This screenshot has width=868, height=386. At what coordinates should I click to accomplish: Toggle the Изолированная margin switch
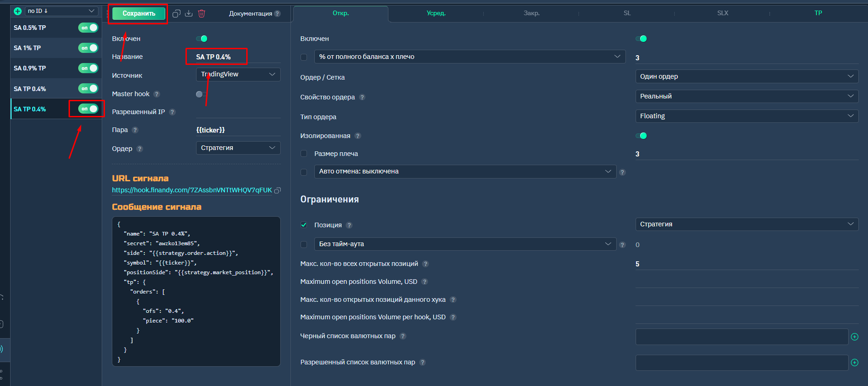641,136
